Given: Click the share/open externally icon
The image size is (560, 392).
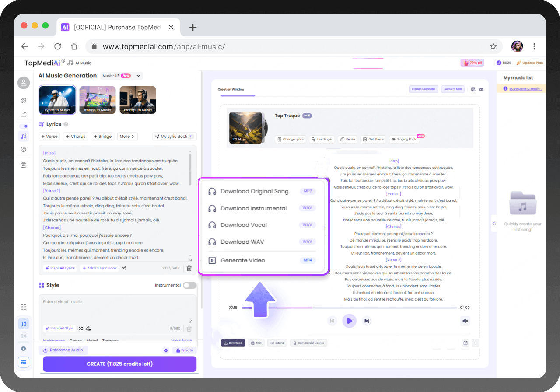Looking at the screenshot, I should tap(465, 343).
